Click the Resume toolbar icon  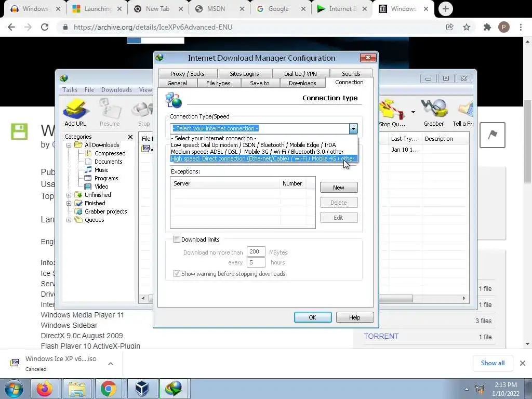tap(110, 112)
